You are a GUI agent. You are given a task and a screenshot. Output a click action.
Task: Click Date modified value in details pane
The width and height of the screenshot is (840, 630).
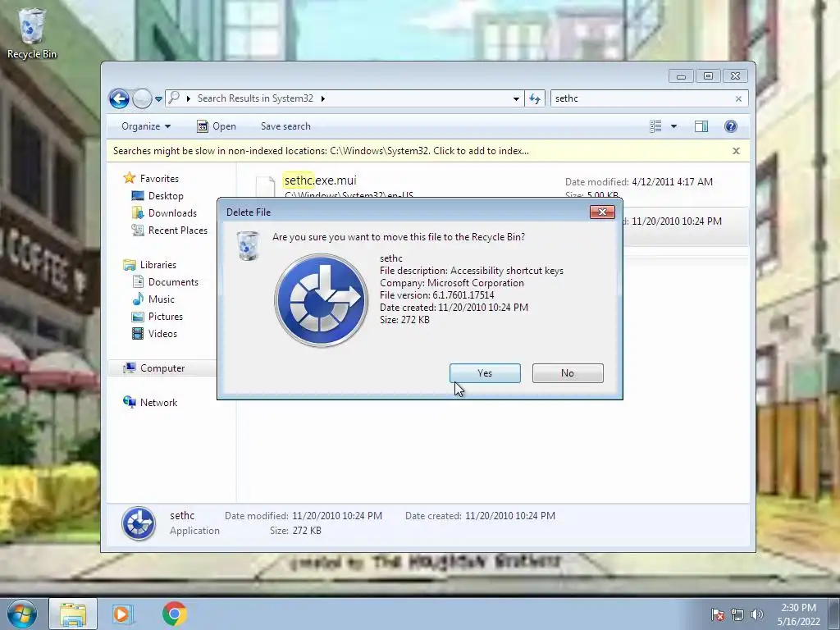click(337, 516)
